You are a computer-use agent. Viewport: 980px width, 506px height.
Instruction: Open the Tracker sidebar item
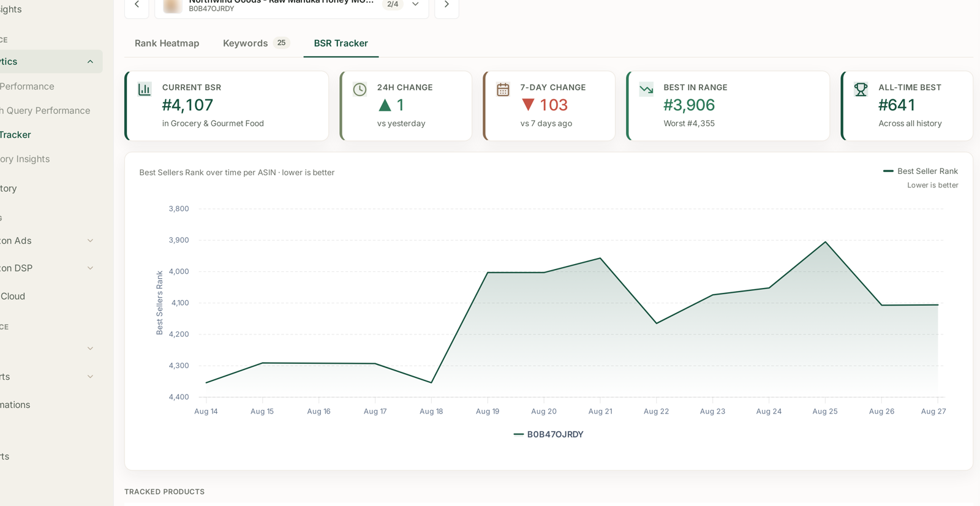point(15,135)
